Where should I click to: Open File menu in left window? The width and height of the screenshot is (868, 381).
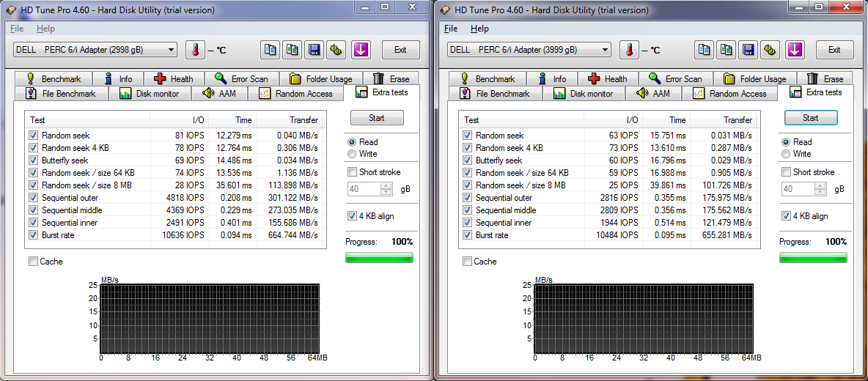coord(17,28)
